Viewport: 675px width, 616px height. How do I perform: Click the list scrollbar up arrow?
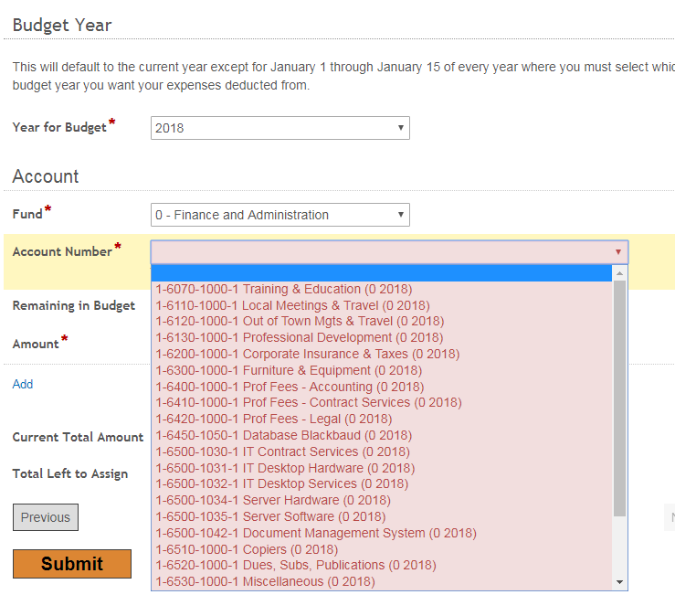619,273
